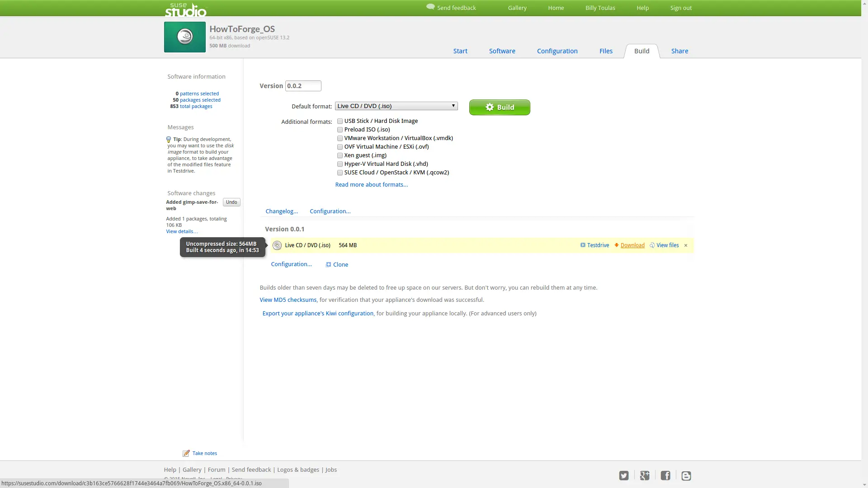Expand Configuration next to Changelog
The image size is (868, 488).
[330, 211]
